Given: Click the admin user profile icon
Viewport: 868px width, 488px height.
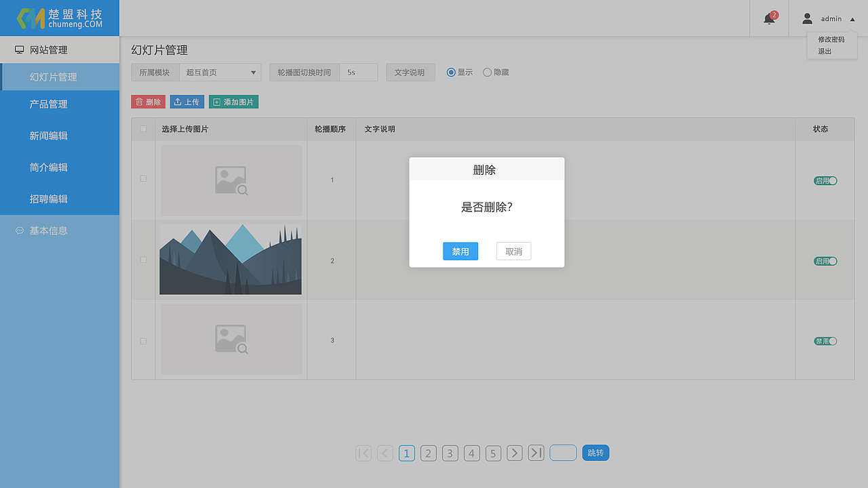Looking at the screenshot, I should 807,18.
